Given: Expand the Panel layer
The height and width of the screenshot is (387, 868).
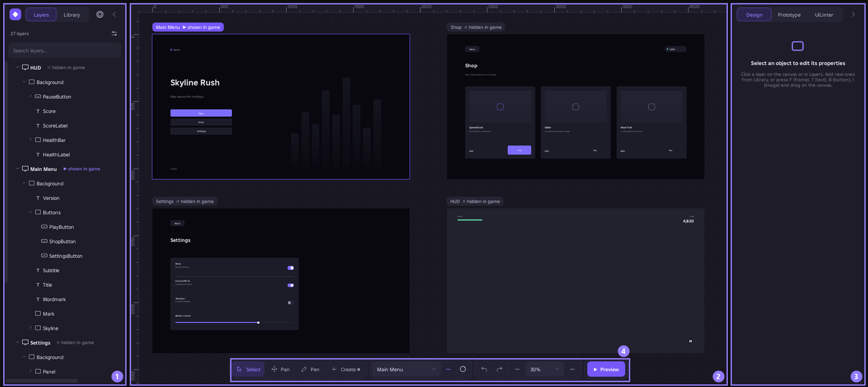Looking at the screenshot, I should tap(30, 371).
